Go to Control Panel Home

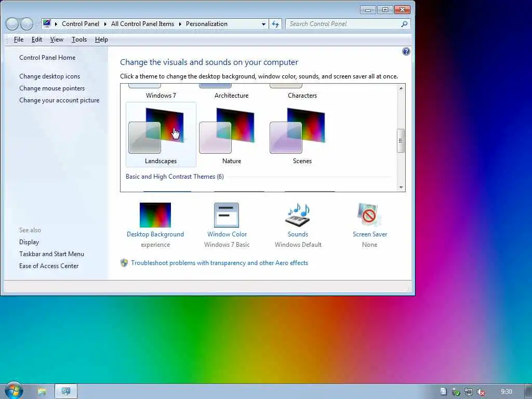pyautogui.click(x=47, y=58)
